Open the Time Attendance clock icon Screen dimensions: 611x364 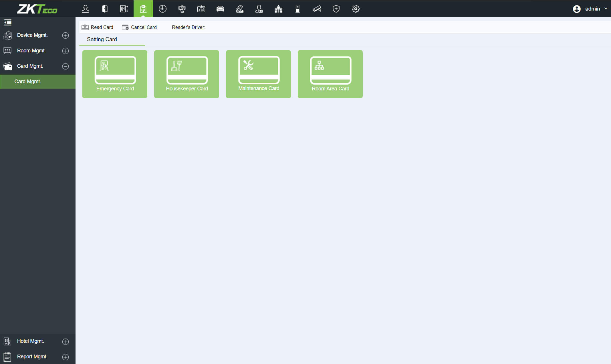tap(162, 9)
